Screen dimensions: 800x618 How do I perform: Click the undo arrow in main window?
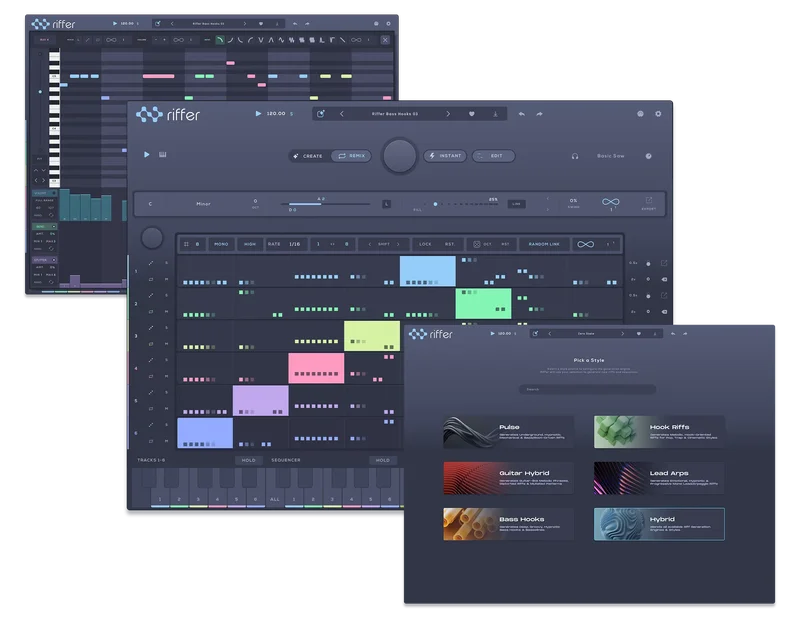click(x=521, y=114)
